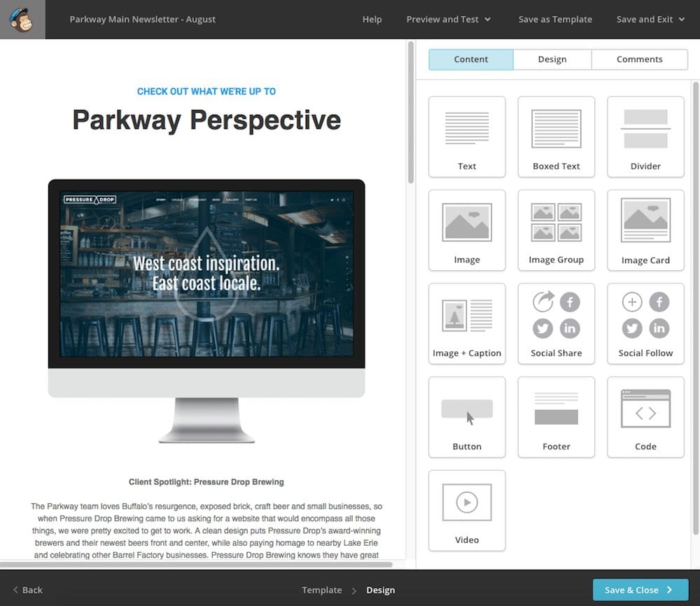Click the email preview vertical scrollbar

click(411, 113)
